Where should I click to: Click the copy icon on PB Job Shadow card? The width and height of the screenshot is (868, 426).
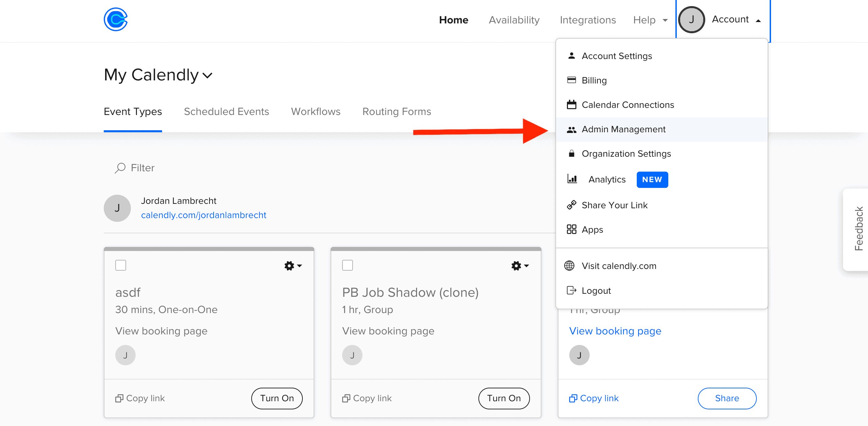tap(346, 398)
